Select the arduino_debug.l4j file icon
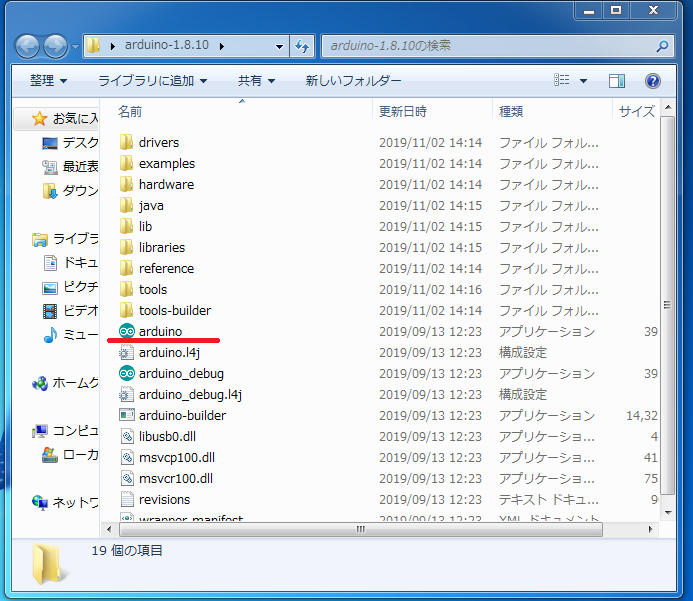Screen dimensions: 693x601 pos(126,394)
